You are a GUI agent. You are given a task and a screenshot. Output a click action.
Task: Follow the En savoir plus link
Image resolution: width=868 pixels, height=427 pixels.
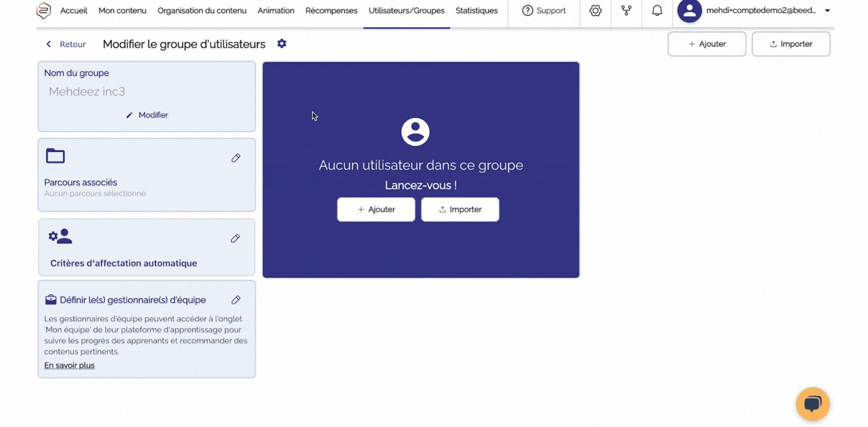pos(69,365)
